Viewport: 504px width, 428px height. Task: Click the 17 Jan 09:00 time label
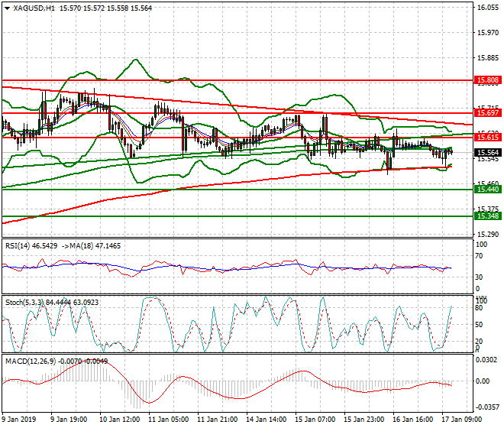click(461, 420)
